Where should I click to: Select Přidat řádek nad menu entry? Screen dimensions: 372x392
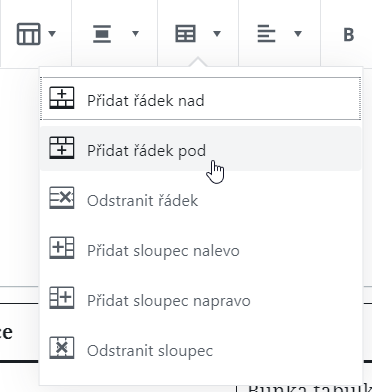pyautogui.click(x=200, y=98)
